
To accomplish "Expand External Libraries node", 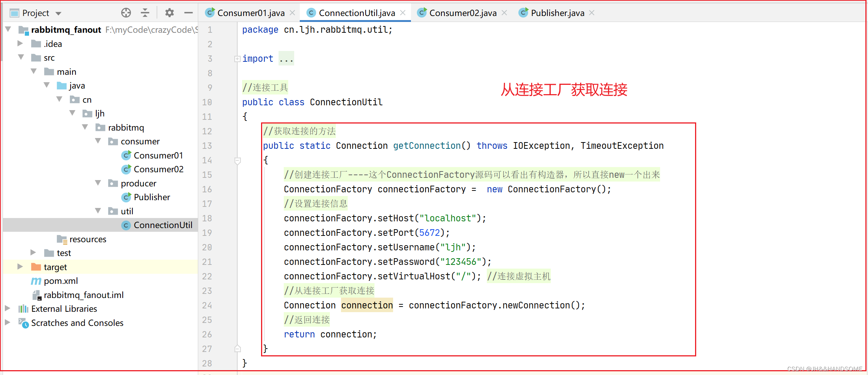I will (x=7, y=308).
